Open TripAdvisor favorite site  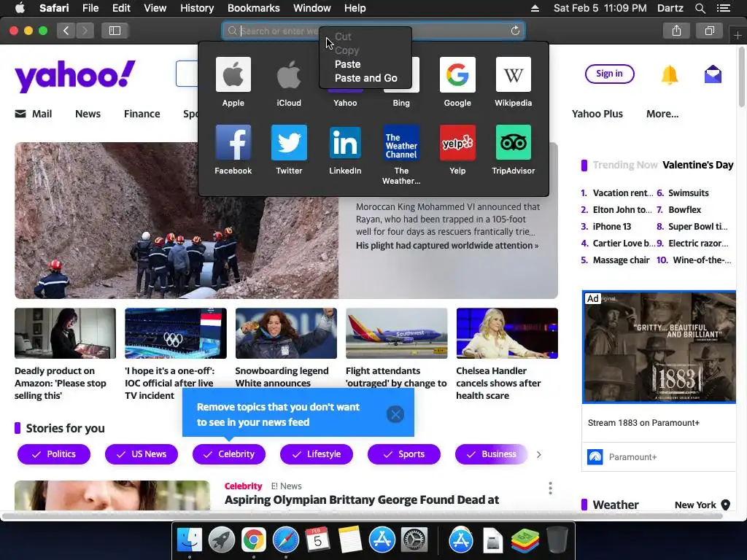point(513,142)
